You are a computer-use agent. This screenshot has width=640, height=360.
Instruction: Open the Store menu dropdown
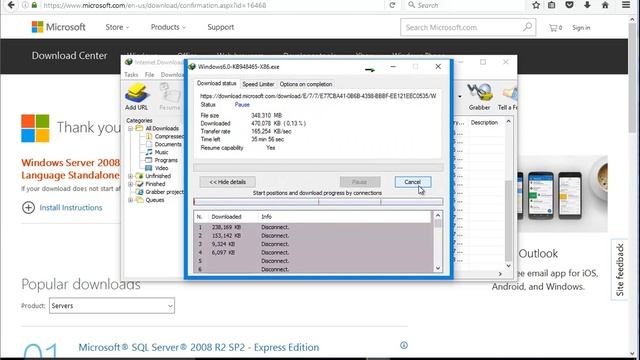click(x=117, y=27)
